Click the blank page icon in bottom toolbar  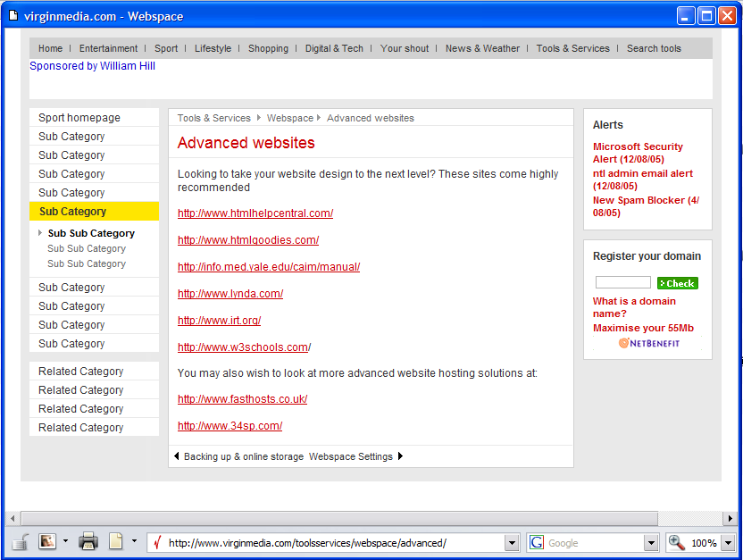point(115,541)
